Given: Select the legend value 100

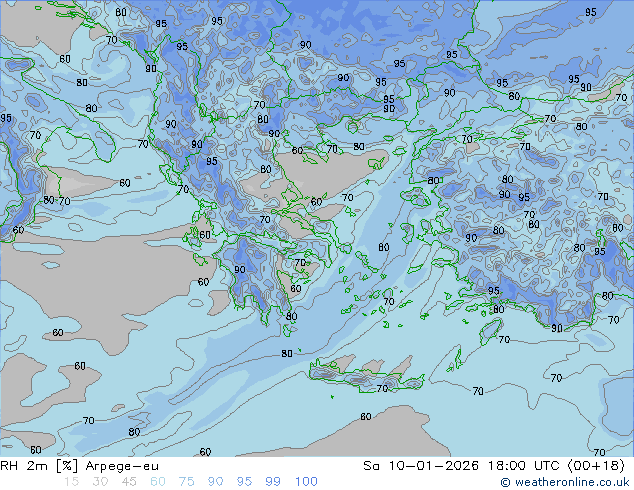Looking at the screenshot, I should point(306,482).
